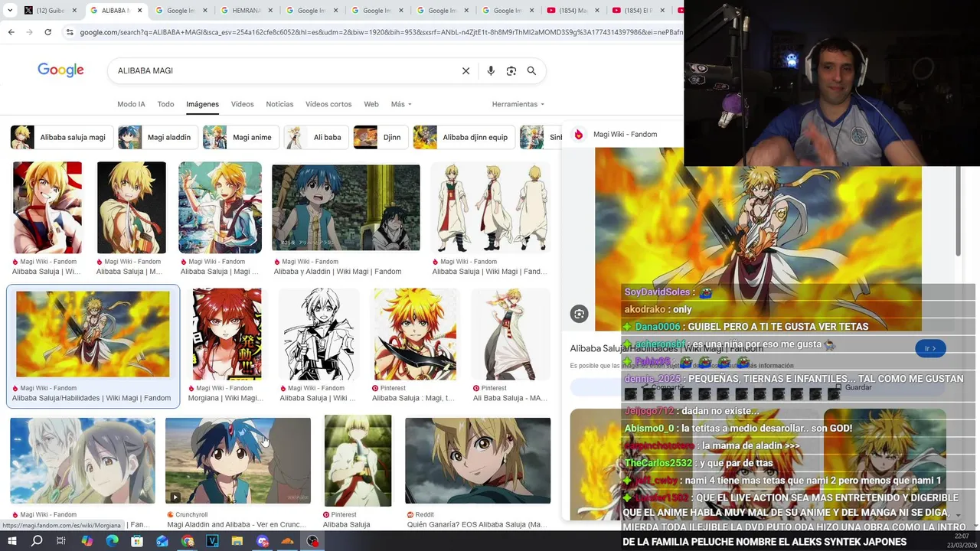Click the Google search input field
Screen dimensions: 980x551
point(283,70)
